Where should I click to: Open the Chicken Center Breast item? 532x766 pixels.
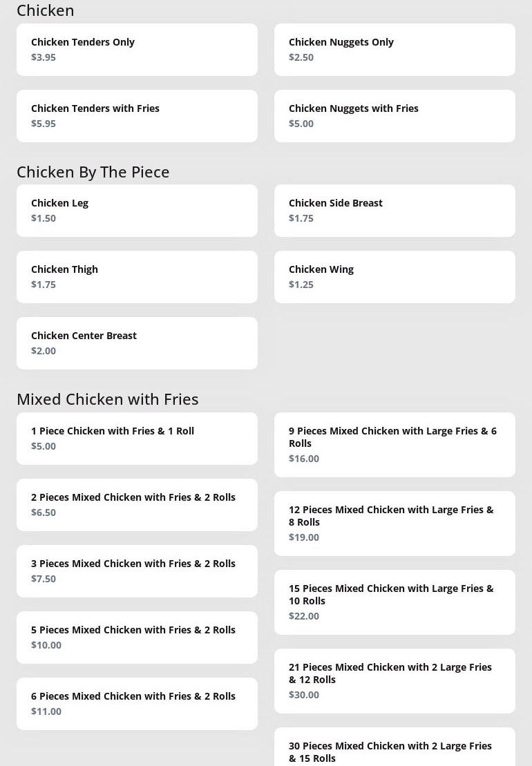(137, 343)
